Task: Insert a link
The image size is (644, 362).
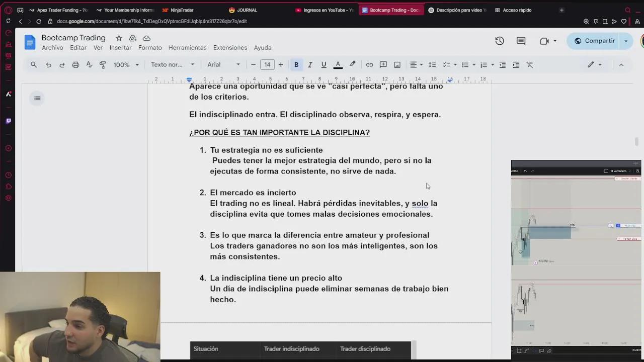Action: click(x=369, y=64)
